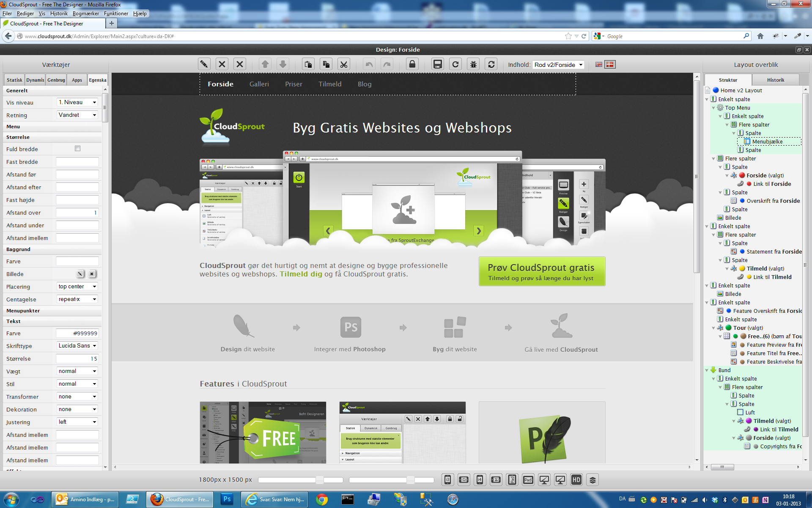Select the i3 portrait phone preview
Image resolution: width=812 pixels, height=508 pixels.
click(x=448, y=480)
